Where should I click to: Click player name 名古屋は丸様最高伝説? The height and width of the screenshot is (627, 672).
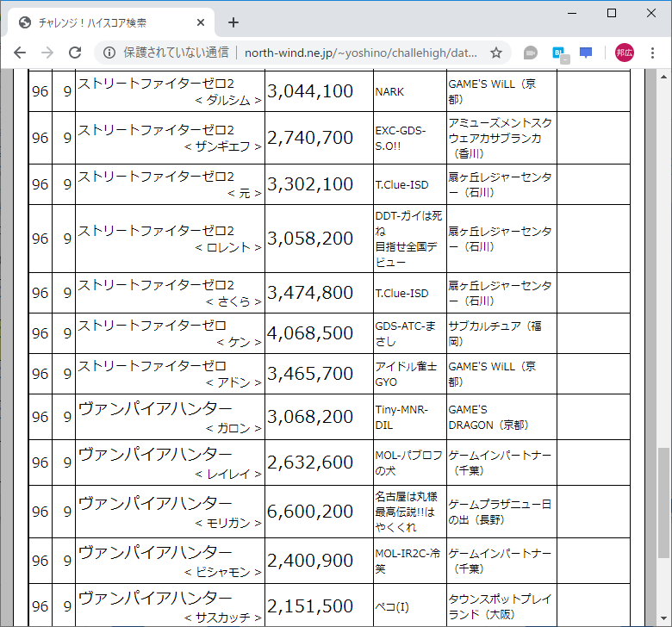coord(407,512)
